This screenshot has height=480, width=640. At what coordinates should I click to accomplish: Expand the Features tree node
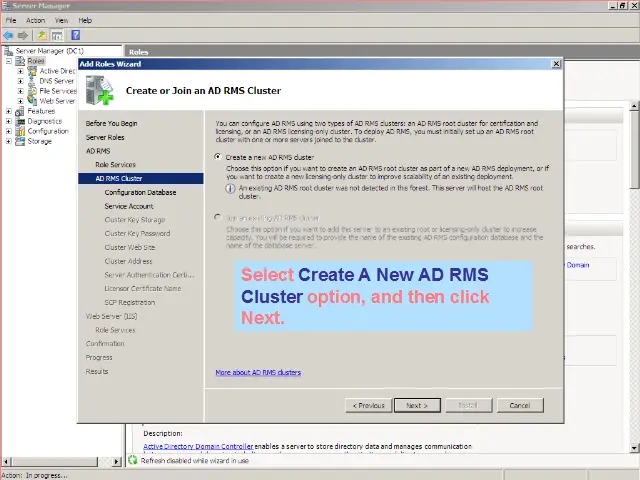9,111
